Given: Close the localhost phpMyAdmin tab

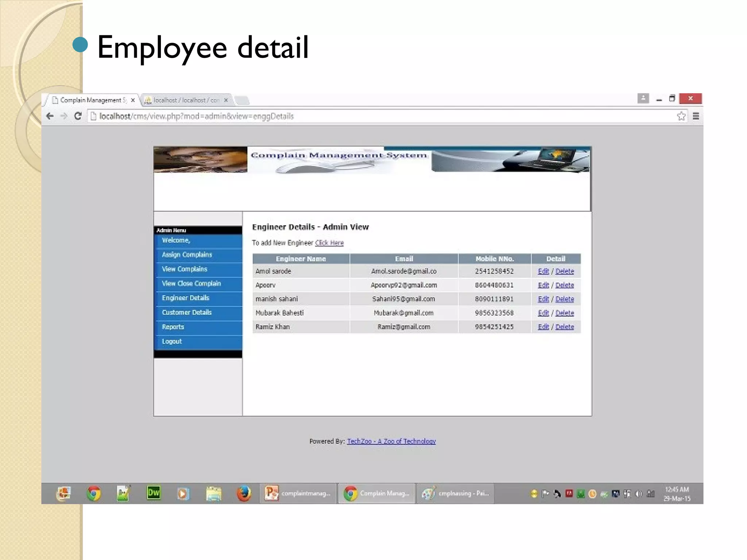Looking at the screenshot, I should (226, 100).
